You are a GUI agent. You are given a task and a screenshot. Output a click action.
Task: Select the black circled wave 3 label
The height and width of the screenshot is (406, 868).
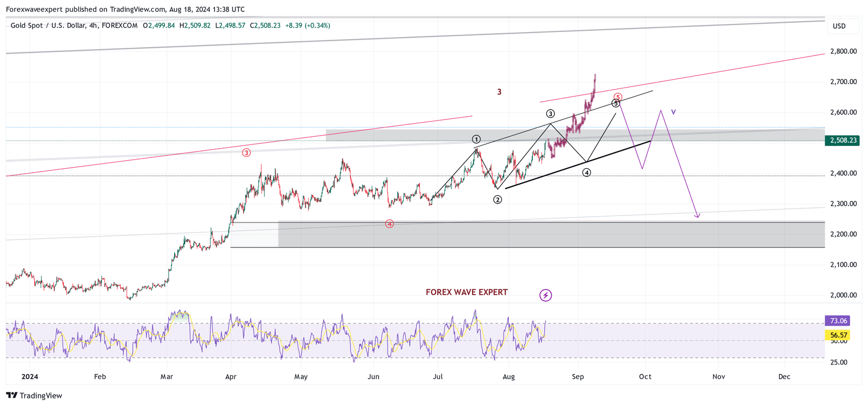(x=551, y=113)
